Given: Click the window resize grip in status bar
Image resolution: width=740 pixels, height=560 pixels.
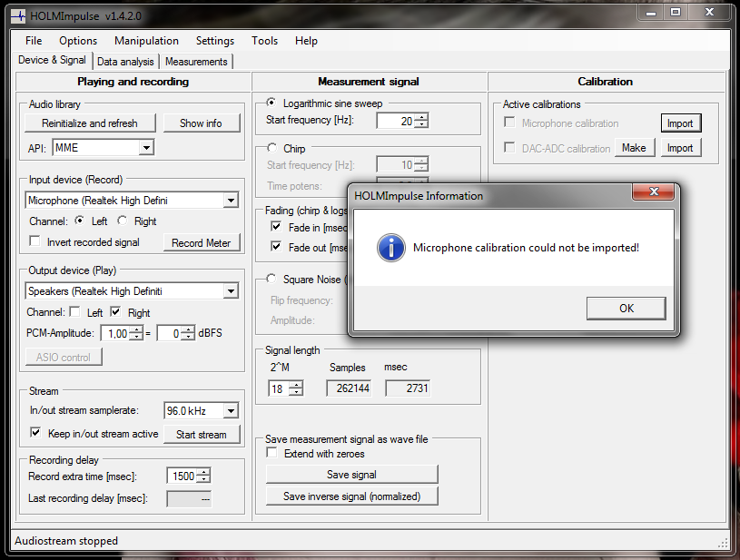Looking at the screenshot, I should click(723, 543).
